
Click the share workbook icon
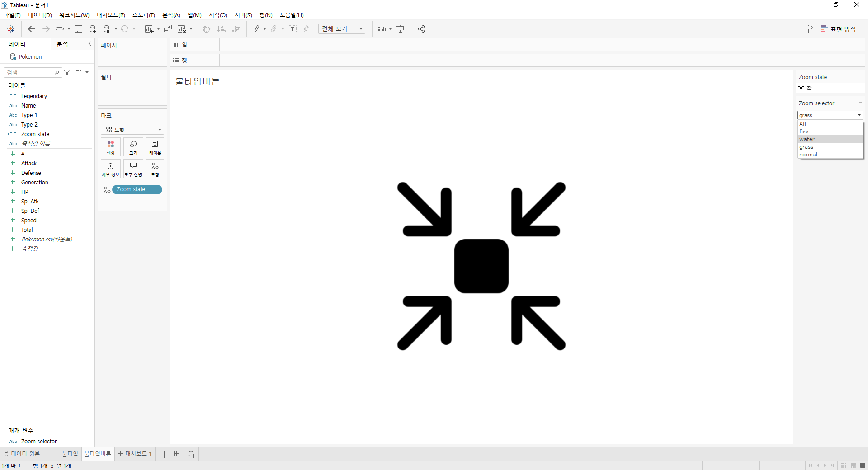(421, 29)
